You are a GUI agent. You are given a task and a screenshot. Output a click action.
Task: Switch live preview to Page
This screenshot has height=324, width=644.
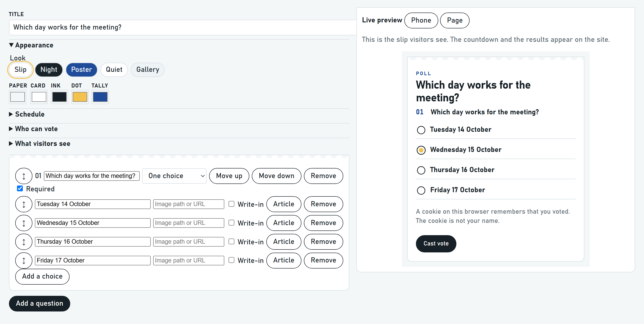coord(455,20)
